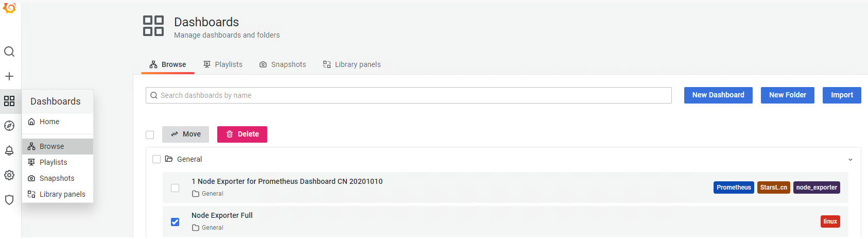Click the plus Create icon
The width and height of the screenshot is (868, 239).
(x=9, y=76)
